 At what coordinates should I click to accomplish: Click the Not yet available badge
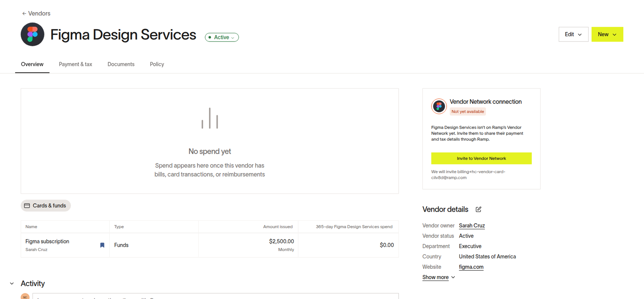(x=468, y=112)
